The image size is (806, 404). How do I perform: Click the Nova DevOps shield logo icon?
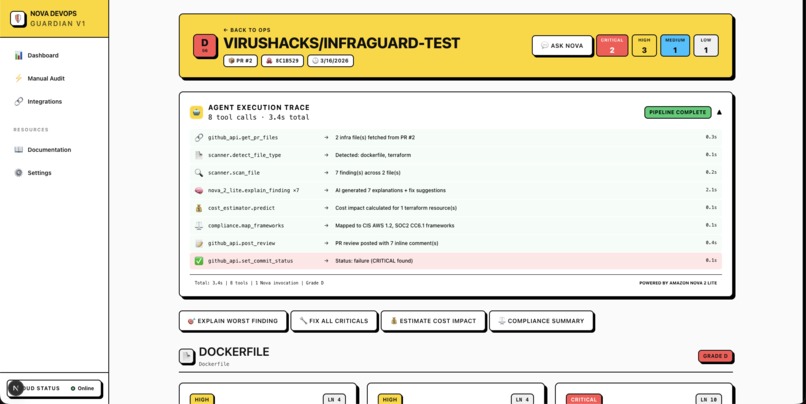(x=18, y=19)
